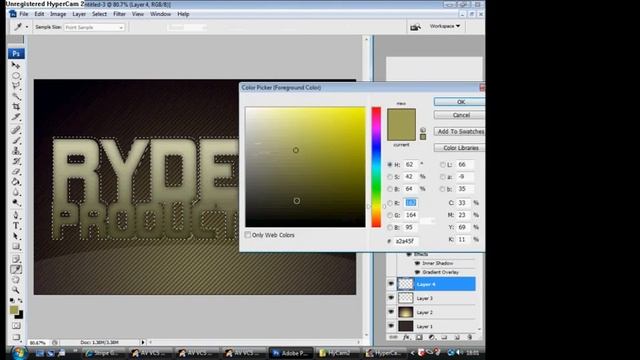Open the File menu
Viewport: 640px width, 360px height.
tap(24, 14)
